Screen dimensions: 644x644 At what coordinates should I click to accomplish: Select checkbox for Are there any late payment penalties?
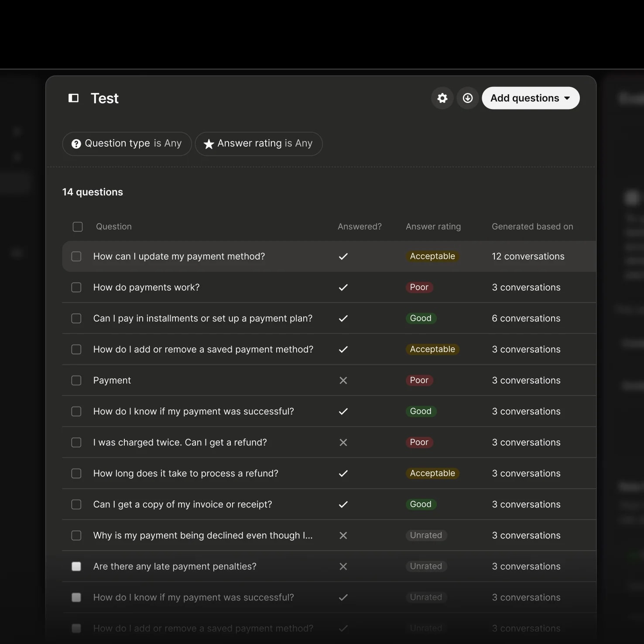point(76,566)
